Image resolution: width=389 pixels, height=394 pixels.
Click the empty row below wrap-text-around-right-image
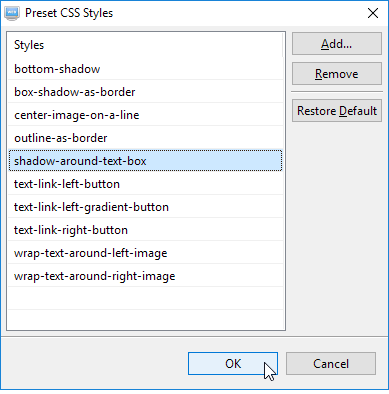tap(145, 299)
